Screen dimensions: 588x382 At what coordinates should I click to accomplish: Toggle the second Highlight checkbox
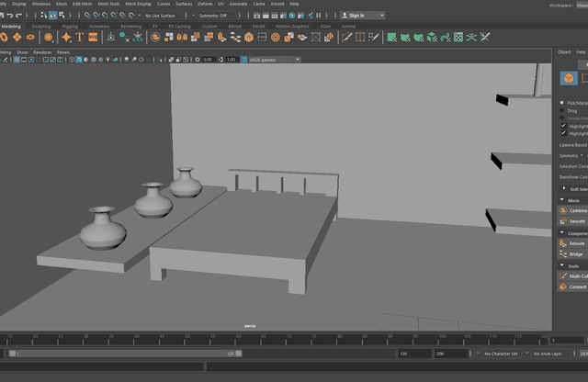pyautogui.click(x=563, y=133)
